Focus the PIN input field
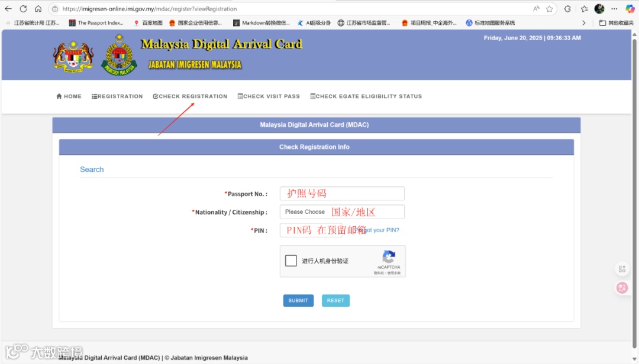 [311, 230]
